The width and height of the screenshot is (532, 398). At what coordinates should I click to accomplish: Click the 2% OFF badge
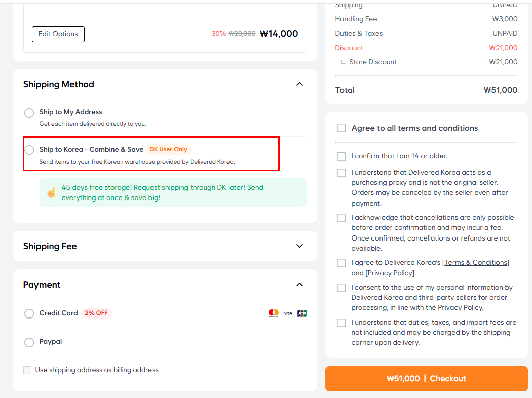click(x=96, y=313)
